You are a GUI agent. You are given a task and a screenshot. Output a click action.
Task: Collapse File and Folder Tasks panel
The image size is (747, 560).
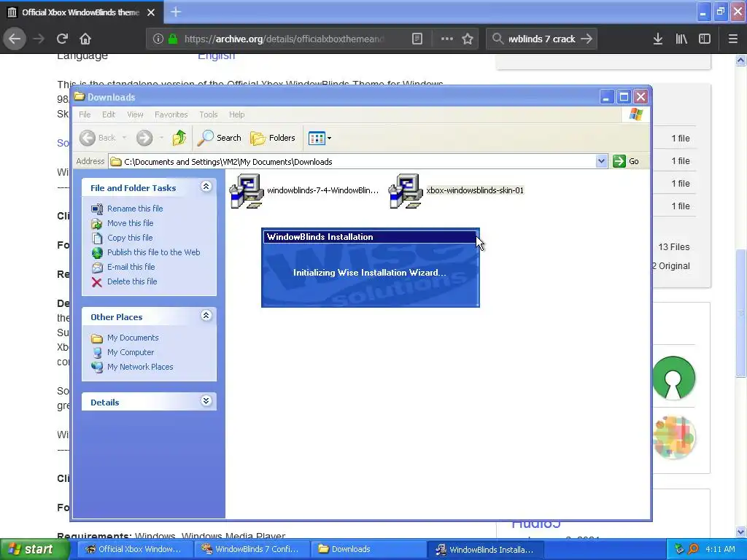pos(206,186)
